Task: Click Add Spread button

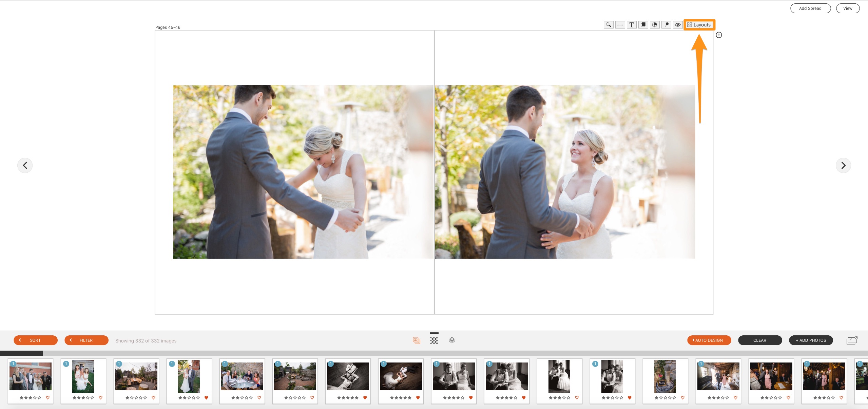Action: click(810, 8)
